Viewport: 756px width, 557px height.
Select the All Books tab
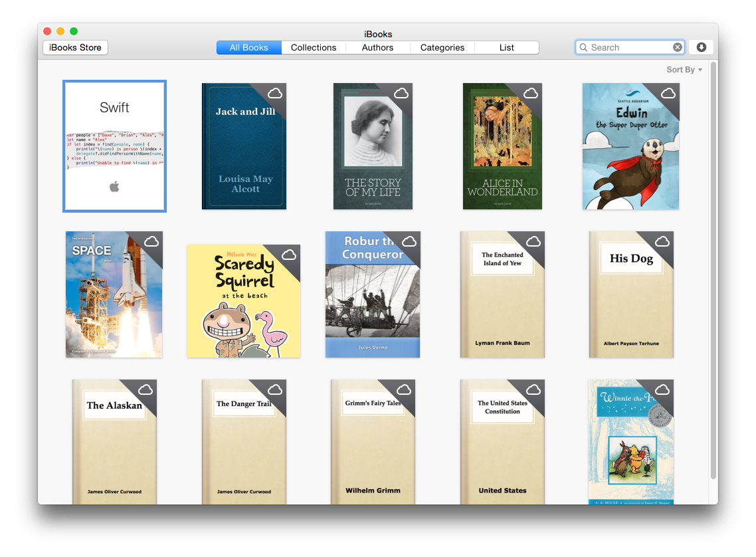249,47
